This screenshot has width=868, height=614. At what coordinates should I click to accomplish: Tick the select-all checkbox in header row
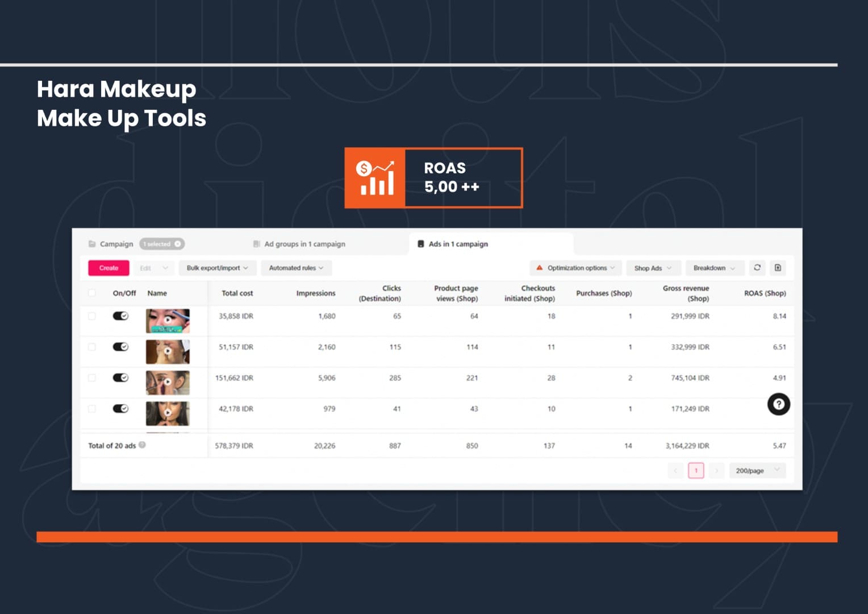(x=92, y=293)
